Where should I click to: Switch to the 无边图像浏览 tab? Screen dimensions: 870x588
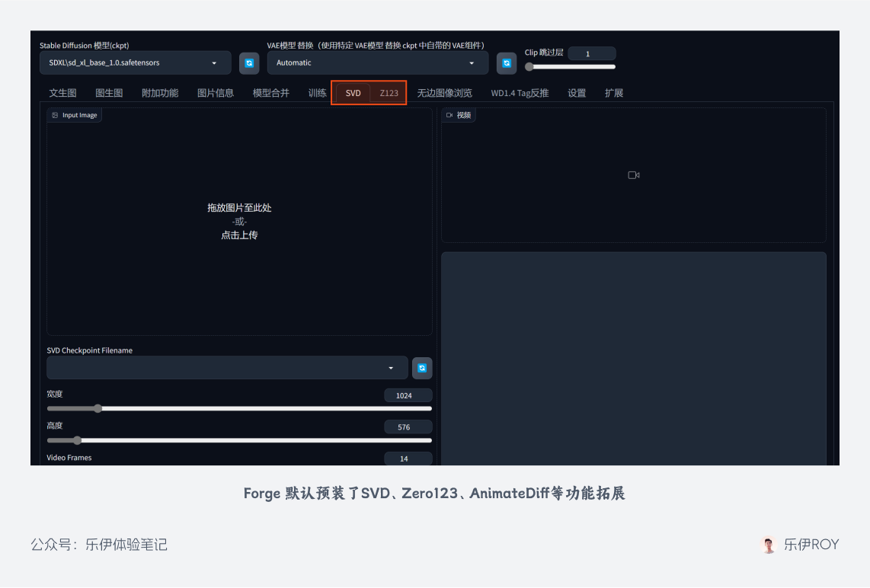point(444,92)
